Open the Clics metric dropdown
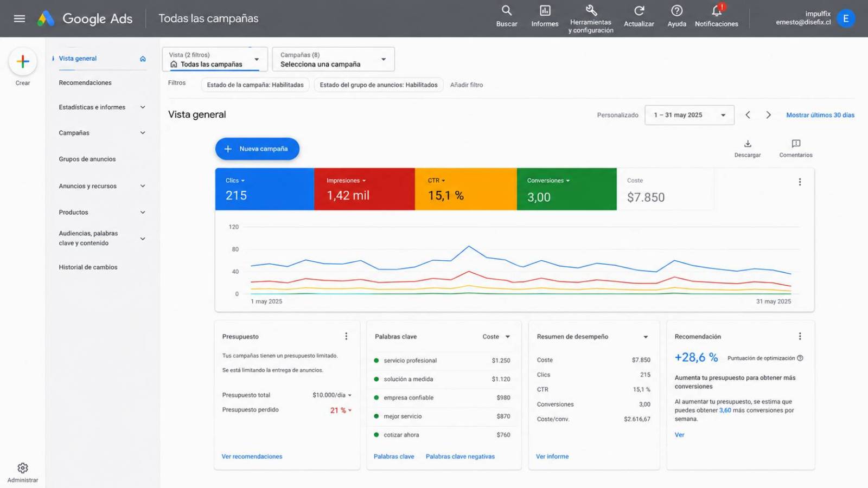 pos(235,181)
